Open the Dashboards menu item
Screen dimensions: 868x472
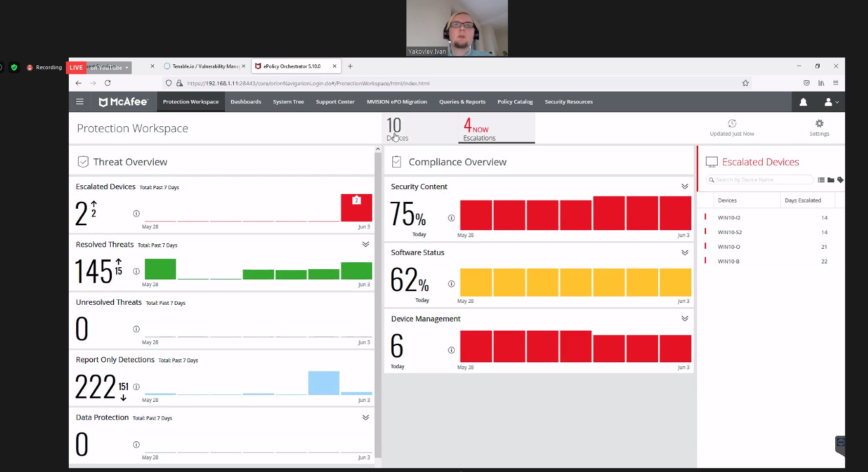(x=246, y=102)
